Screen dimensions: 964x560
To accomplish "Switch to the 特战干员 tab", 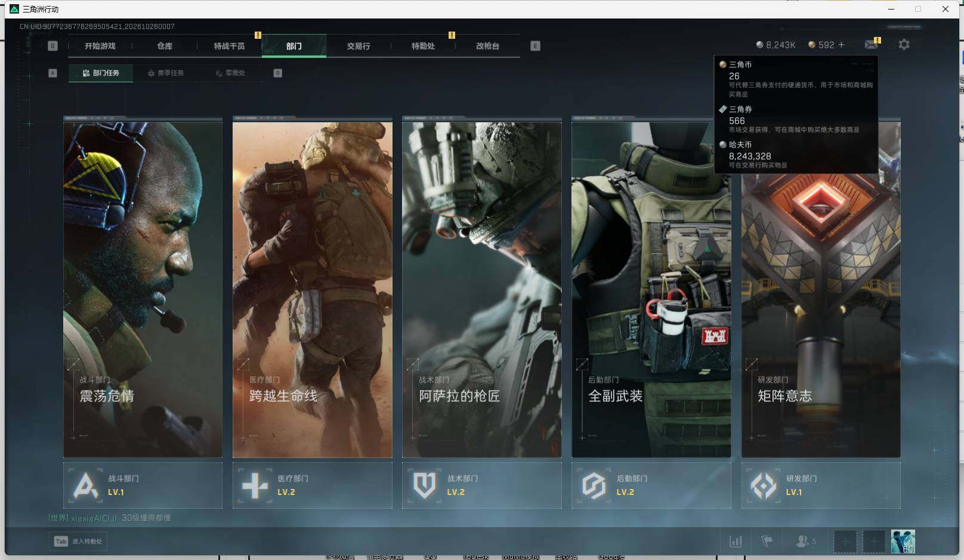I will click(229, 46).
